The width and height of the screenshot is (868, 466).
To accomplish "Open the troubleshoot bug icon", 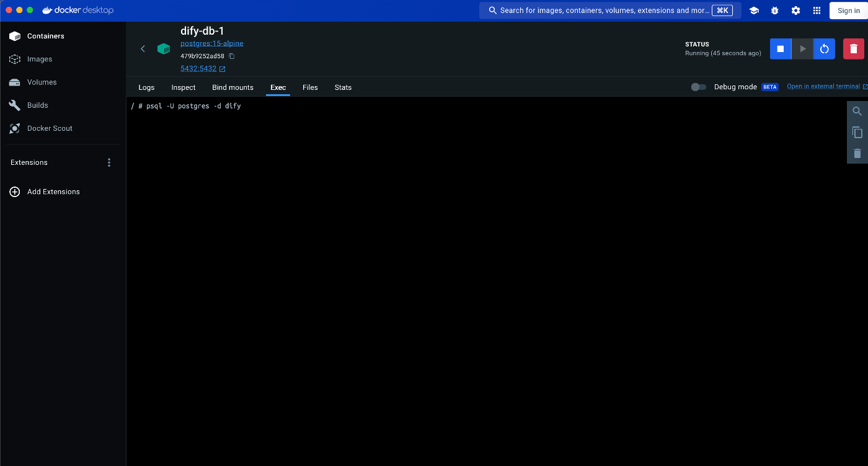I will [775, 11].
